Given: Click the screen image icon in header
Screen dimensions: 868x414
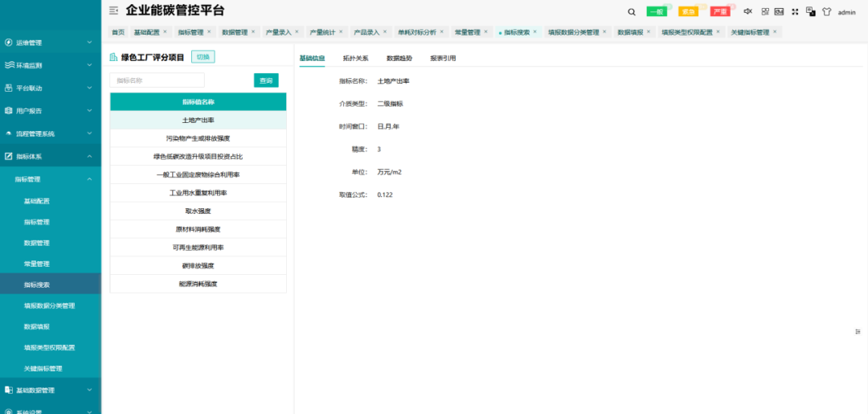Looking at the screenshot, I should click(779, 11).
